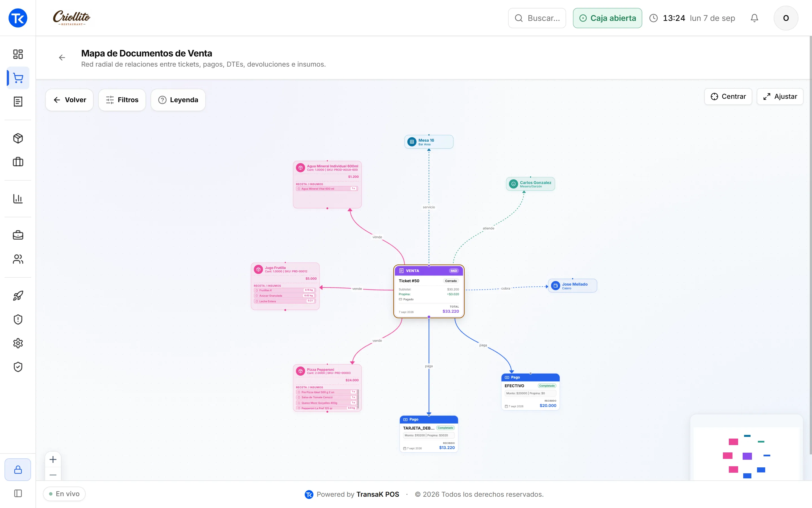
Task: Click the Pizza Pepperoni product node icon
Action: (301, 371)
